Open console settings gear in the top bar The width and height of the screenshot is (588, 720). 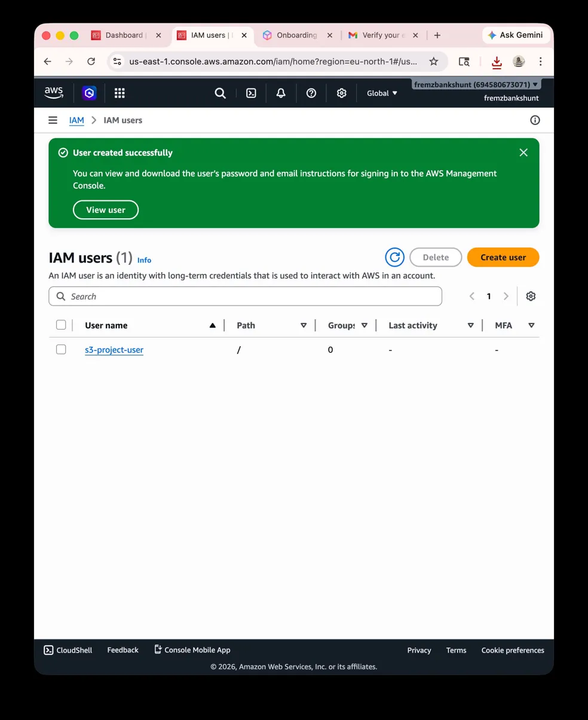pos(342,93)
